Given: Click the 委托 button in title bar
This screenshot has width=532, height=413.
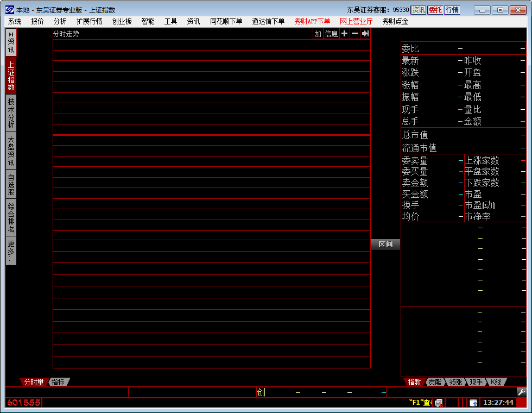Looking at the screenshot, I should tap(435, 10).
